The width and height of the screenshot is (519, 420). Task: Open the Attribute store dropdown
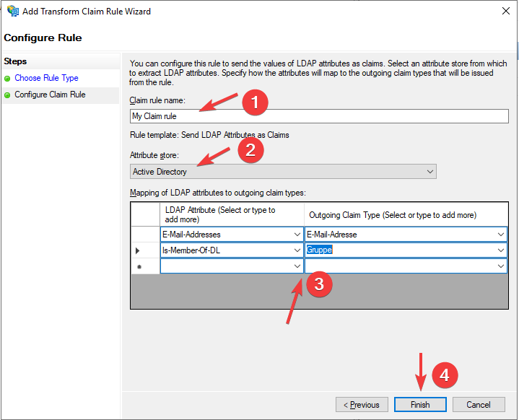pos(430,172)
